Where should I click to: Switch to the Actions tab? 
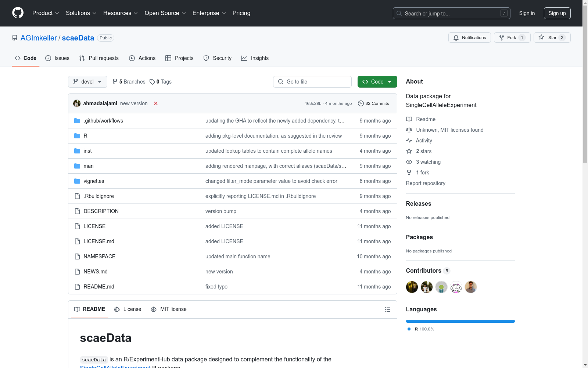[142, 58]
